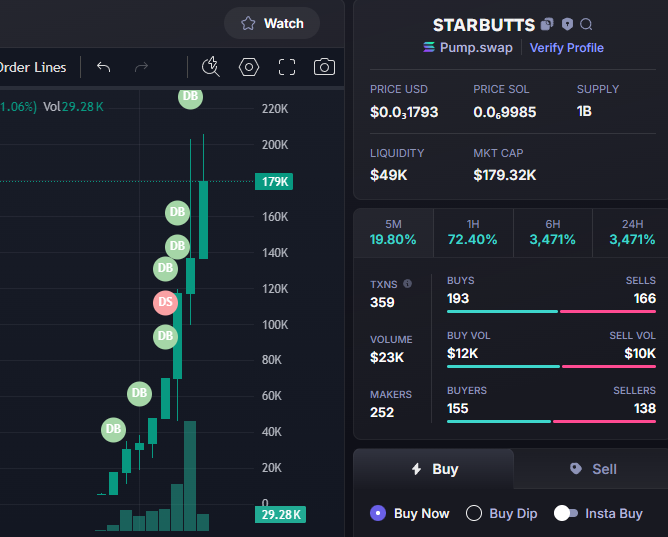668x537 pixels.
Task: Click the buys count 193
Action: [458, 298]
